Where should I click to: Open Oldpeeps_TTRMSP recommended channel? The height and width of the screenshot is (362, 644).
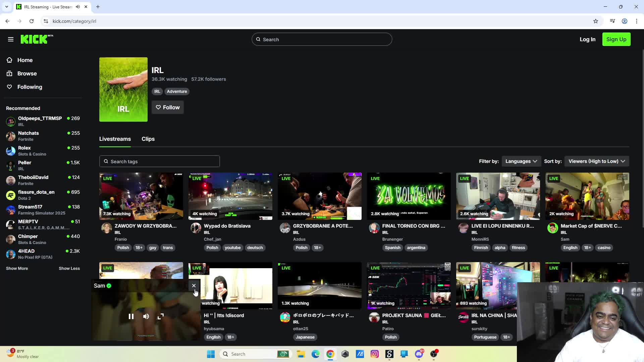pos(43,121)
